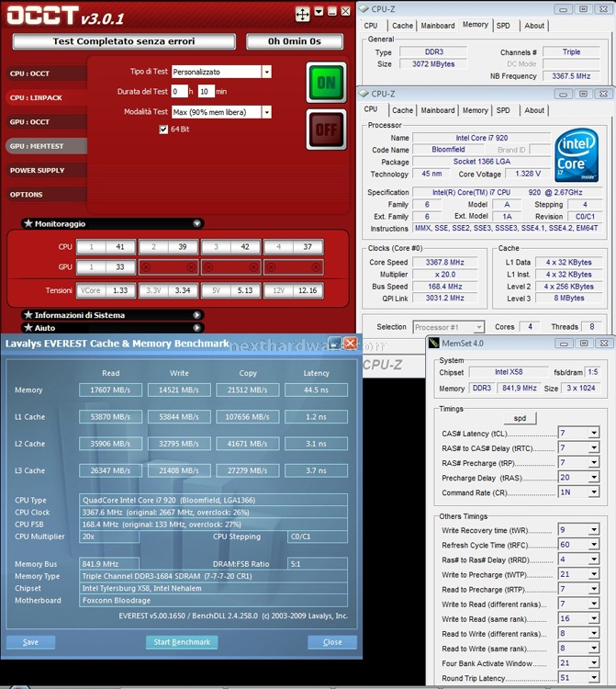616x689 pixels.
Task: Click the NB Frequency 3367.5 MHz field
Action: [571, 76]
